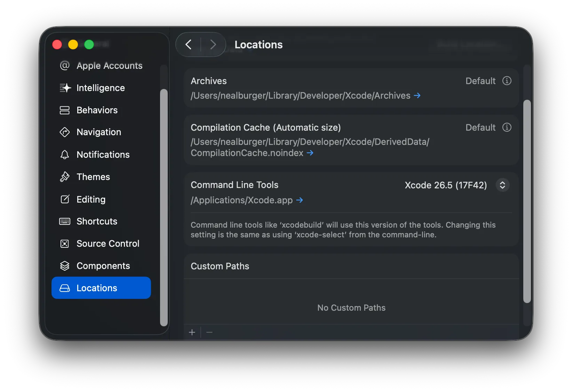The height and width of the screenshot is (392, 572).
Task: Click the Editing pencil icon
Action: pyautogui.click(x=65, y=199)
